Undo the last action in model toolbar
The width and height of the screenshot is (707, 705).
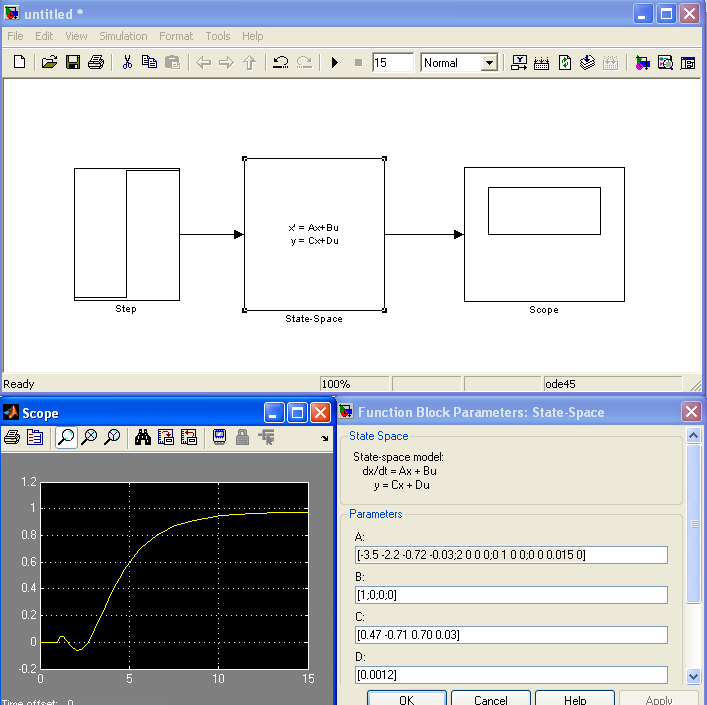click(x=280, y=62)
